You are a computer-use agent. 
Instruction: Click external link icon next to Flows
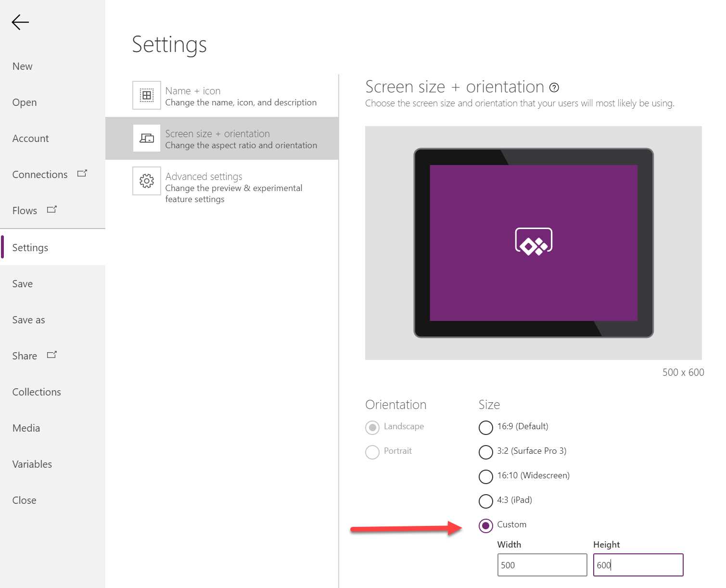click(52, 209)
